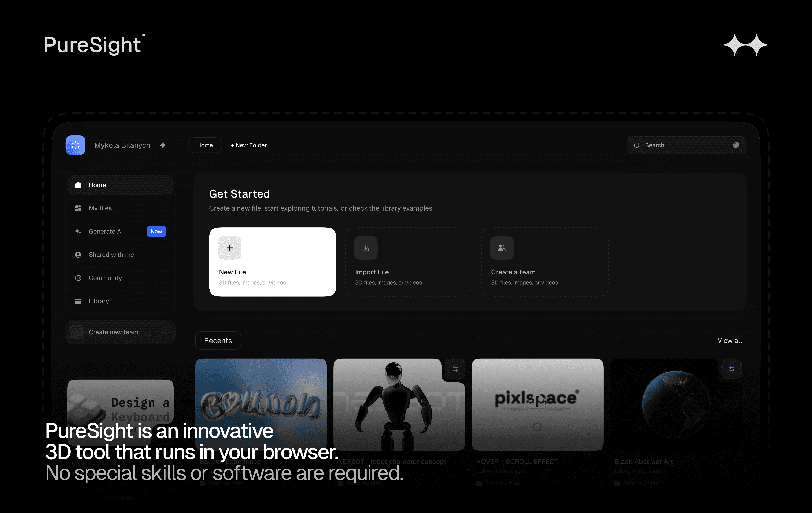
Task: Open My files in the sidebar
Action: pyautogui.click(x=100, y=208)
